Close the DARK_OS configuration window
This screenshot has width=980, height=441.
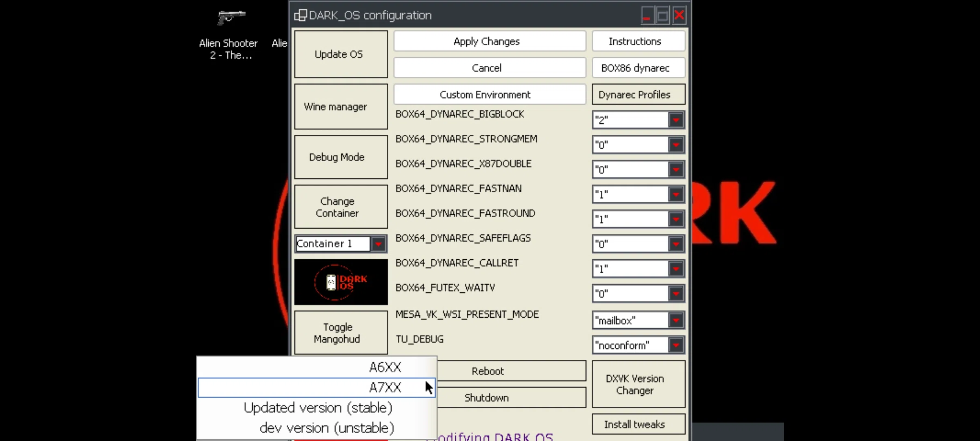(679, 16)
